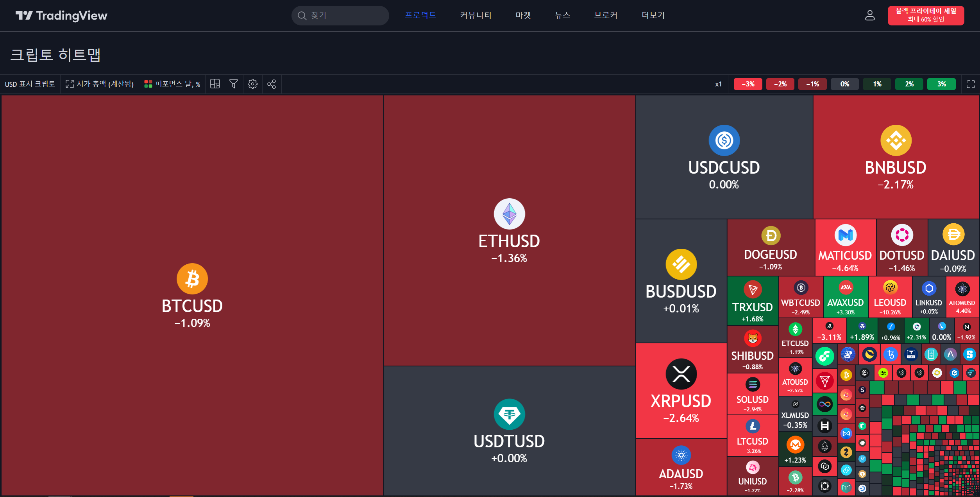Select the 3% color legend swatch
Viewport: 980px width, 497px height.
click(x=942, y=84)
